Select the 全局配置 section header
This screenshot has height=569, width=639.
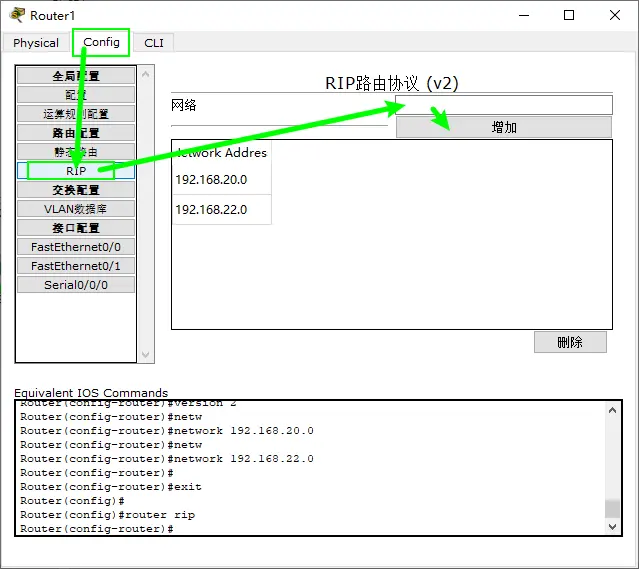tap(76, 76)
